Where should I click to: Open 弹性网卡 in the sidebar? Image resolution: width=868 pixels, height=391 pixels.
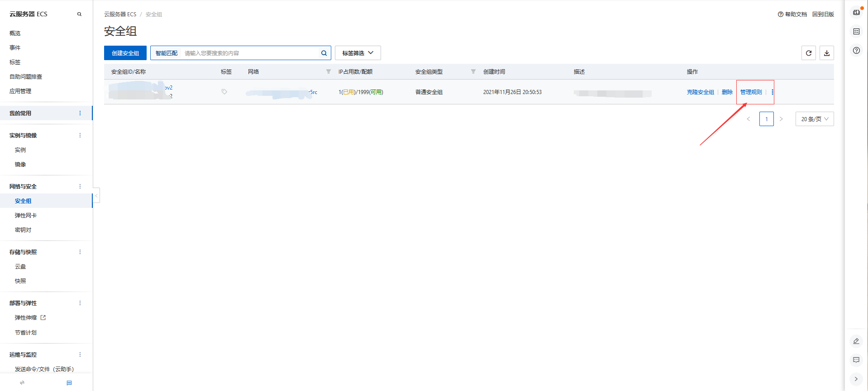pos(26,215)
